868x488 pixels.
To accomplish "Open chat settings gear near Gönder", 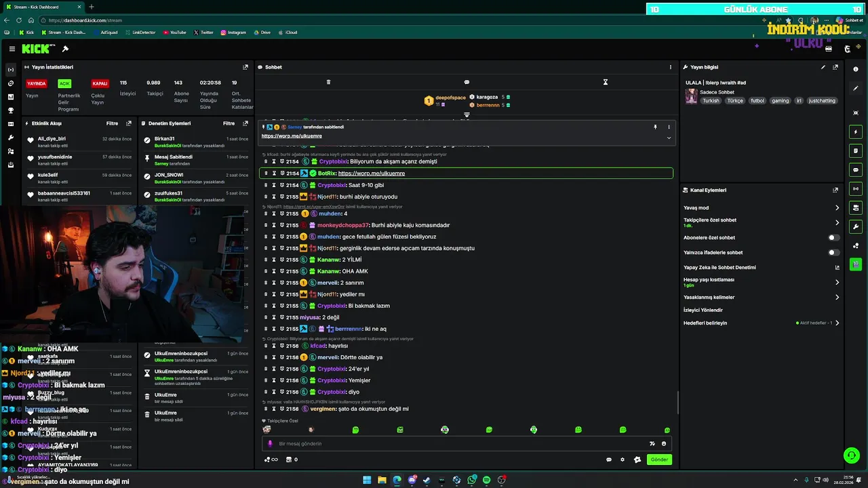I will [x=623, y=460].
